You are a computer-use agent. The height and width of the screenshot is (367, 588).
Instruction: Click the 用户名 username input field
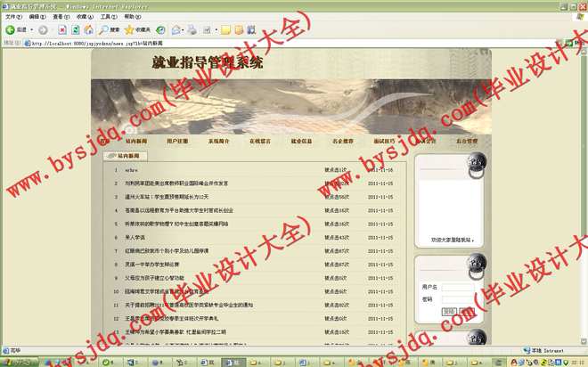[x=458, y=287]
